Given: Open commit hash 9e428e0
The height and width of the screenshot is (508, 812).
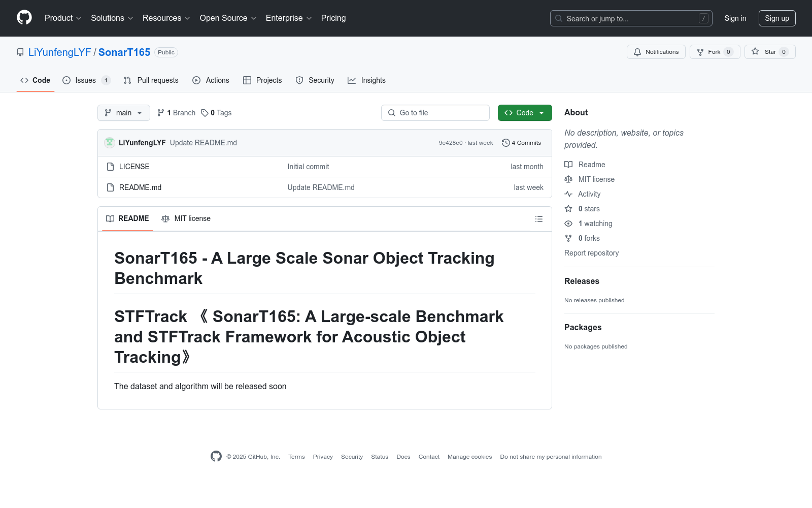Looking at the screenshot, I should 451,143.
